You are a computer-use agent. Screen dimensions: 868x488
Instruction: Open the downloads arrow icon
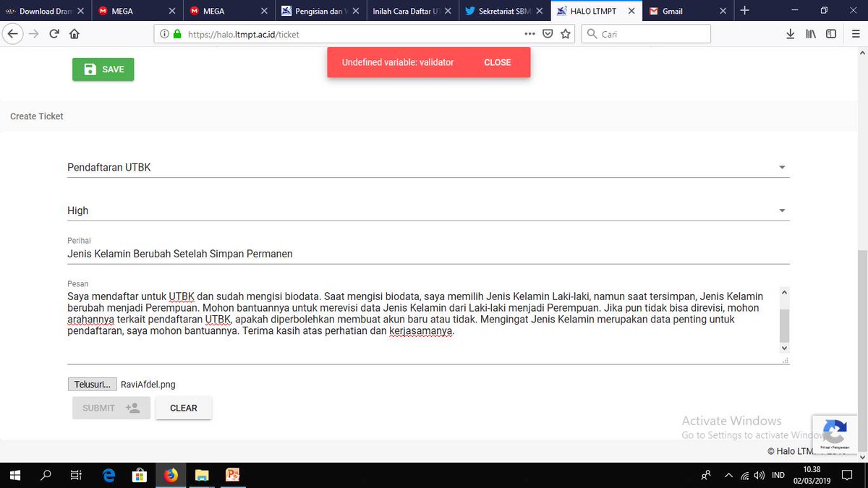(x=791, y=34)
